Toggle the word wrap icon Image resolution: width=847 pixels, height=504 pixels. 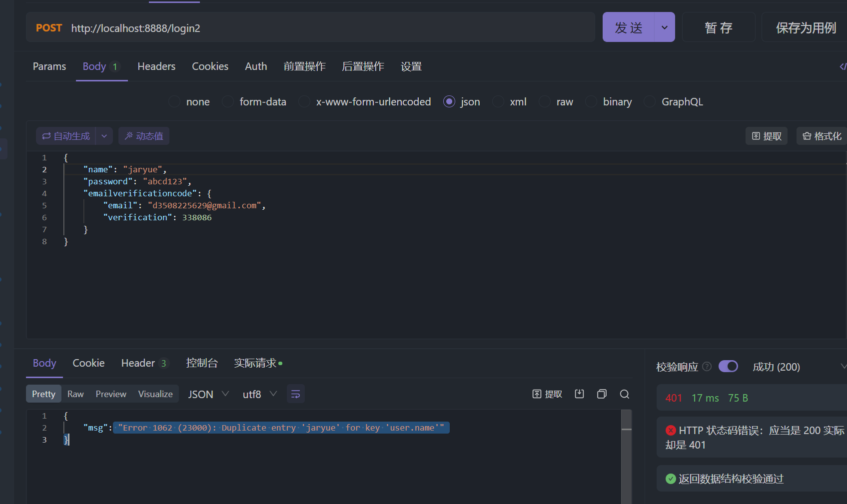pos(295,394)
